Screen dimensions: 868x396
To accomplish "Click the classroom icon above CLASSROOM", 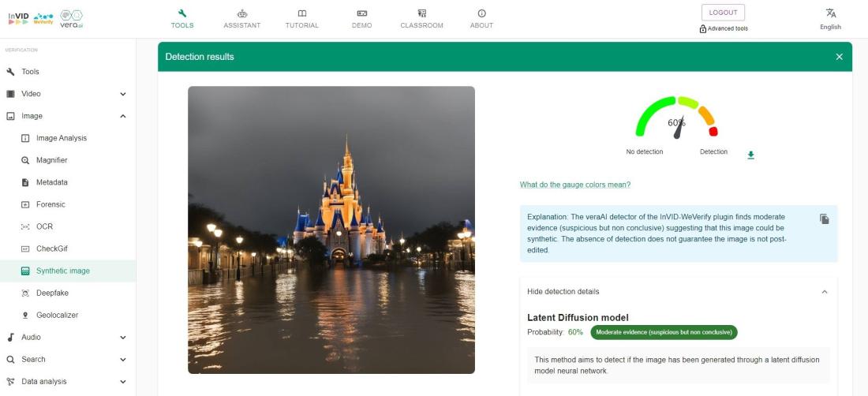I will pos(422,13).
